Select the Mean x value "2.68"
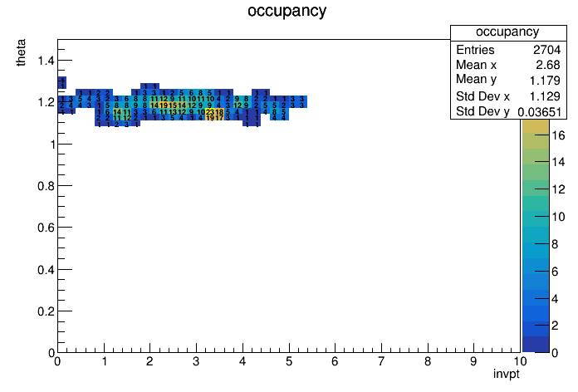This screenshot has height=392, width=578. pyautogui.click(x=548, y=65)
